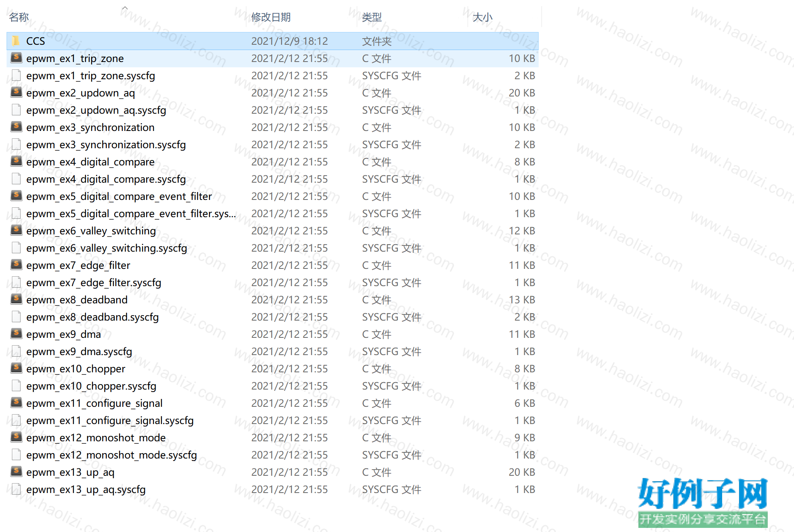Select file name epwm_ex9_dma.syscfg
Image resolution: width=794 pixels, height=532 pixels.
coord(79,351)
